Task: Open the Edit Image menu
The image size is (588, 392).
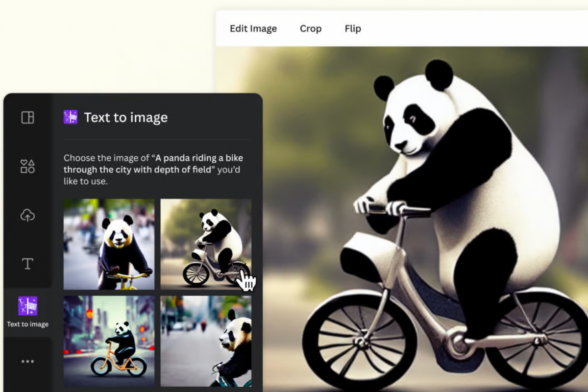Action: pyautogui.click(x=253, y=28)
